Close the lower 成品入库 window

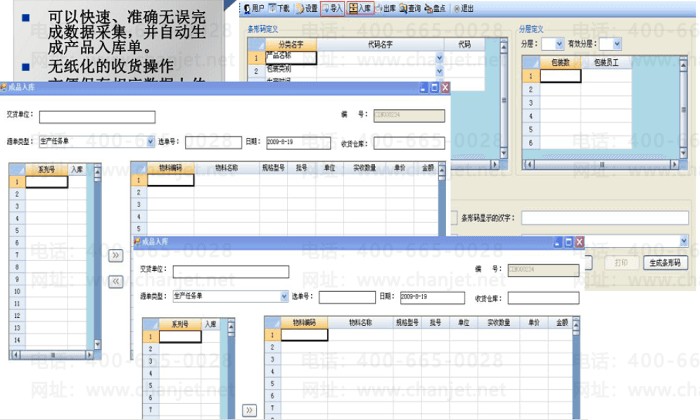pyautogui.click(x=579, y=242)
